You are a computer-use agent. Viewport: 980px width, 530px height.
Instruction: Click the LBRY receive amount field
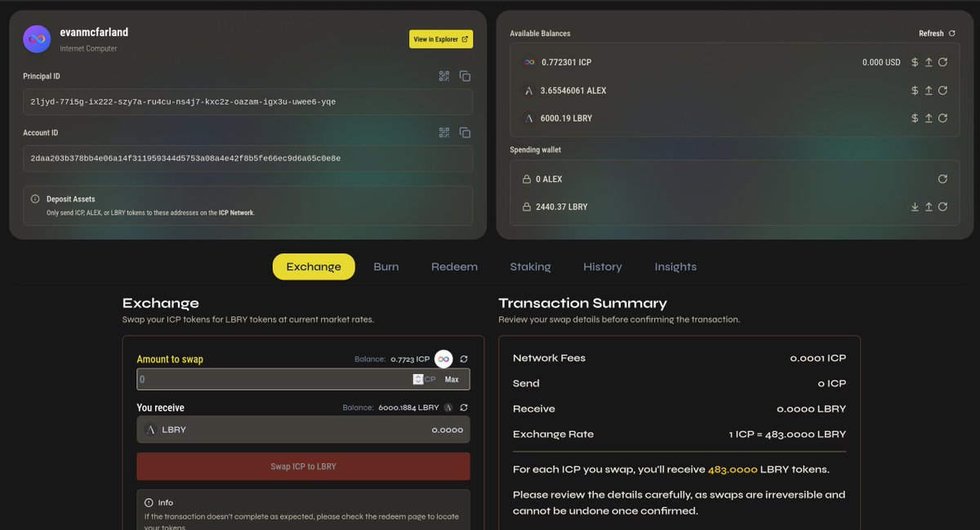303,430
